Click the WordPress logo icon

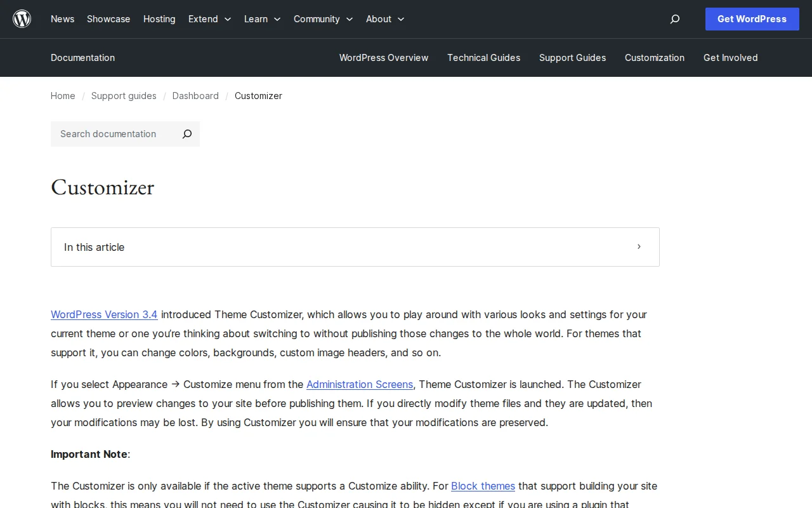[22, 18]
